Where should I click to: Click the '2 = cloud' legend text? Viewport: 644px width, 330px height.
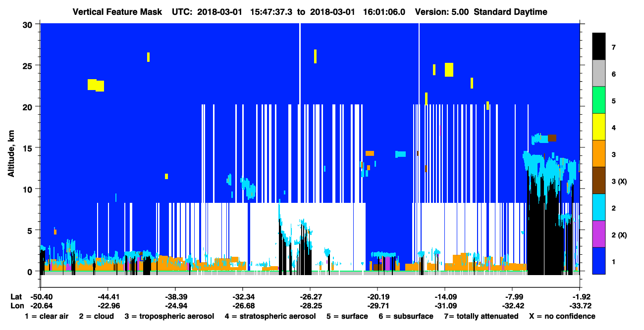(96, 316)
